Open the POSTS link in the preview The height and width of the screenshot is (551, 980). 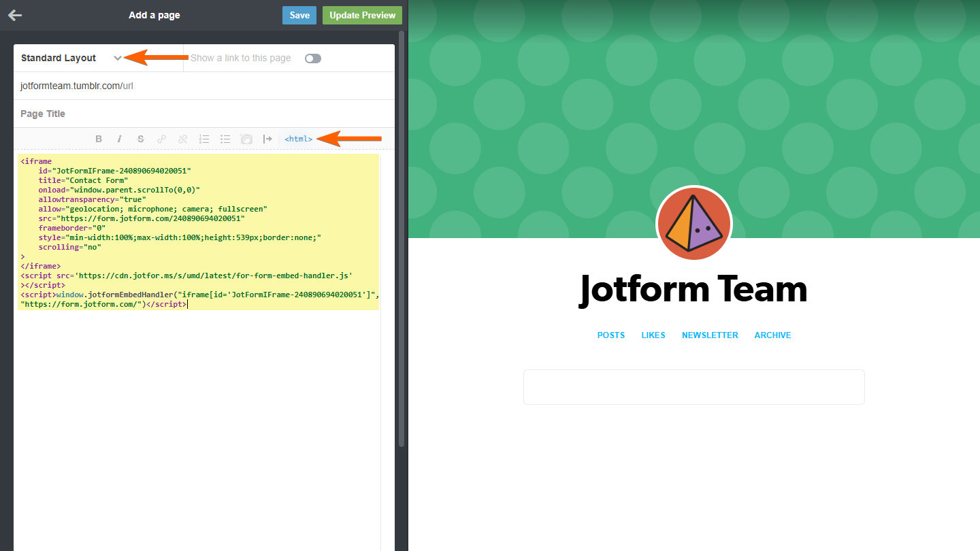pos(611,335)
